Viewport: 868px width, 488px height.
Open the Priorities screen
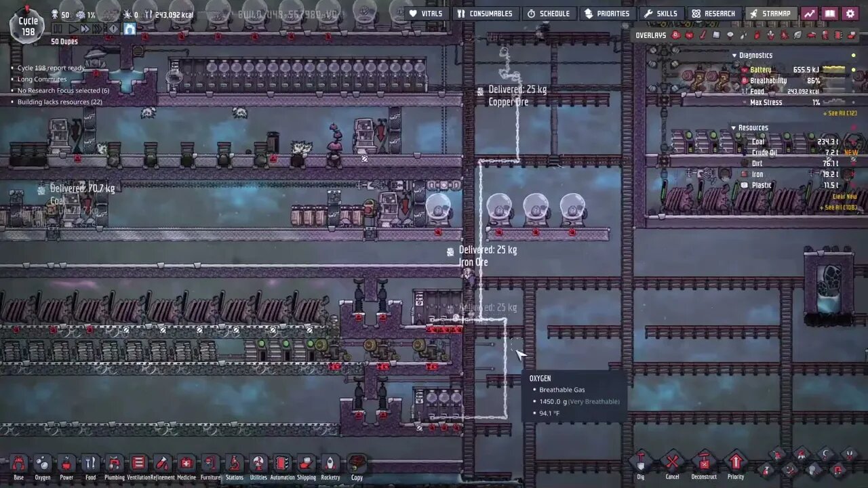(607, 14)
